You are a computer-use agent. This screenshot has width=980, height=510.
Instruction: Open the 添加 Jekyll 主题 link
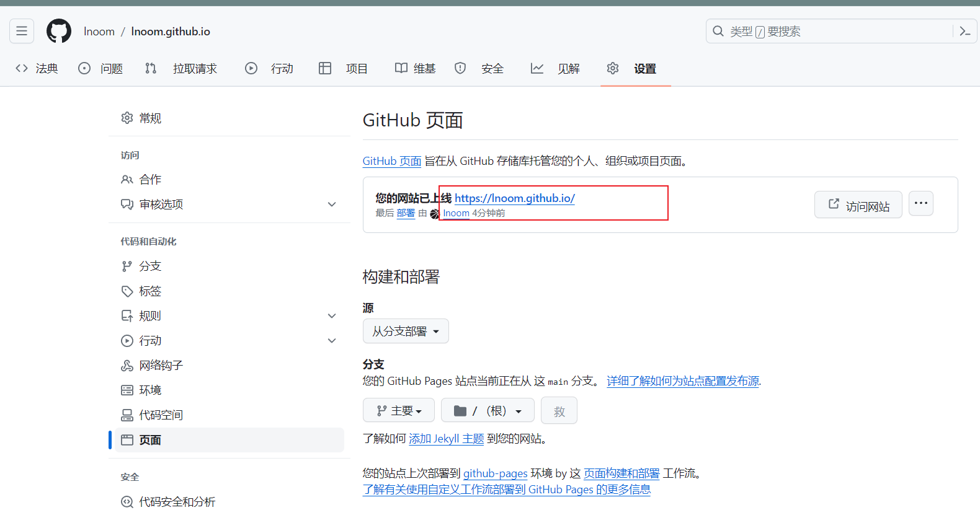(447, 439)
